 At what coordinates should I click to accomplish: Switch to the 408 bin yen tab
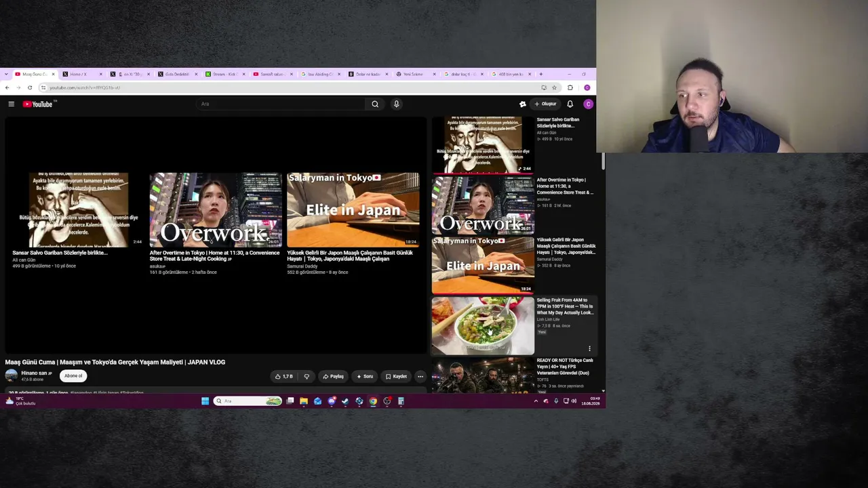(511, 74)
